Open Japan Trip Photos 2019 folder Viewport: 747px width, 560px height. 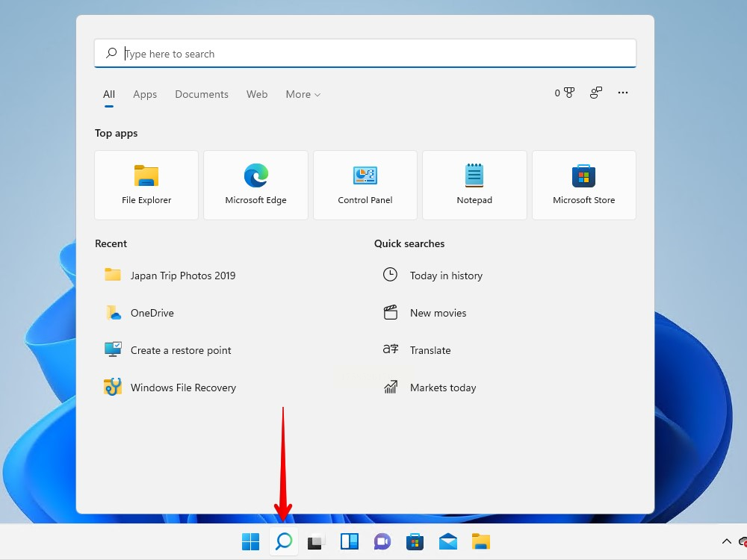click(182, 276)
